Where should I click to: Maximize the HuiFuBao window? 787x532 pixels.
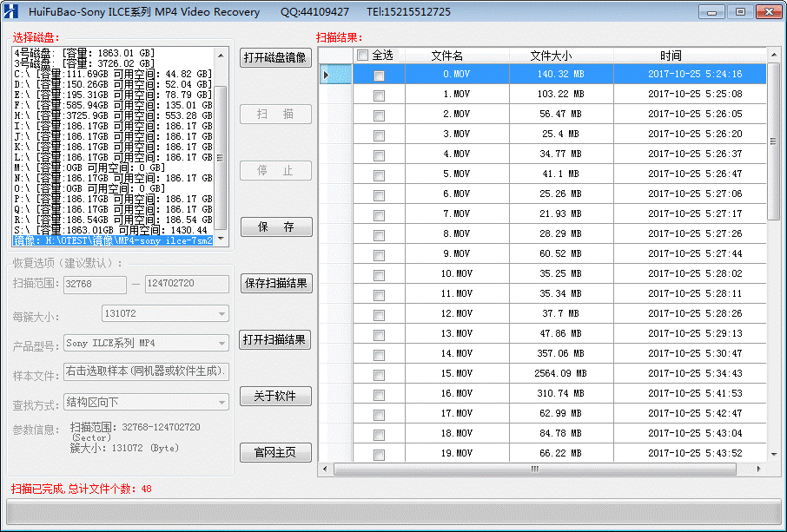(740, 11)
